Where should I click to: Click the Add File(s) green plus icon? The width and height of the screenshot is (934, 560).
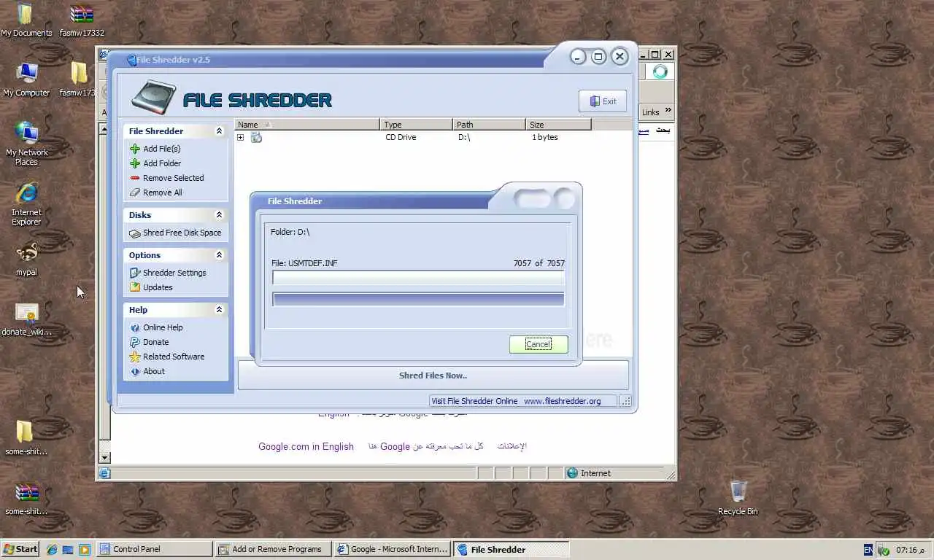134,149
